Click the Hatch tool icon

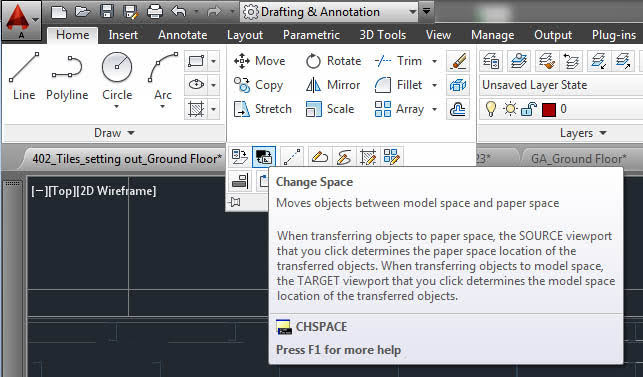point(196,109)
